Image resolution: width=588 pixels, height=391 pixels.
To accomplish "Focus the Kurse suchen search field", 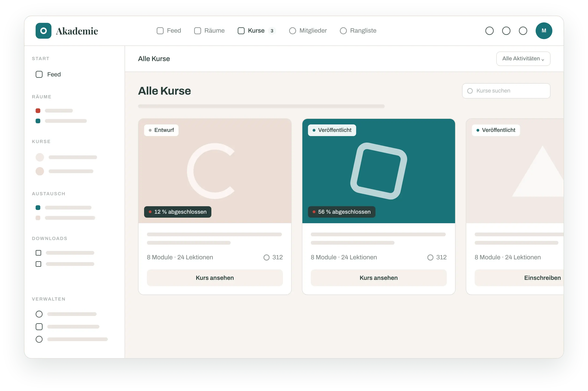I will point(506,91).
